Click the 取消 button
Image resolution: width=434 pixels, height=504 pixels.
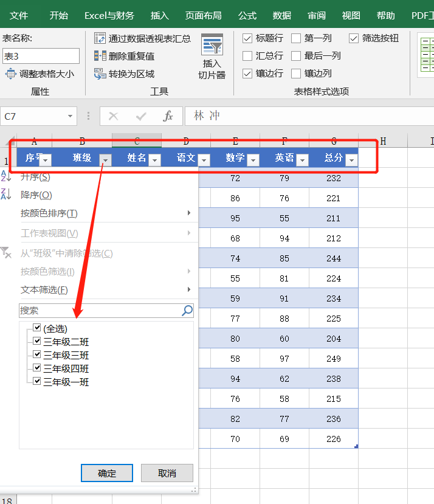click(x=167, y=473)
